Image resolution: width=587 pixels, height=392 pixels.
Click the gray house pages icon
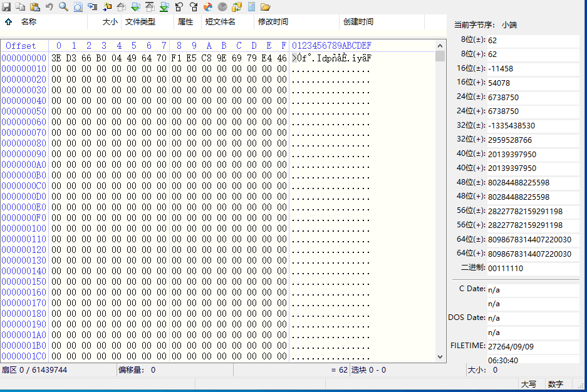tap(122, 7)
